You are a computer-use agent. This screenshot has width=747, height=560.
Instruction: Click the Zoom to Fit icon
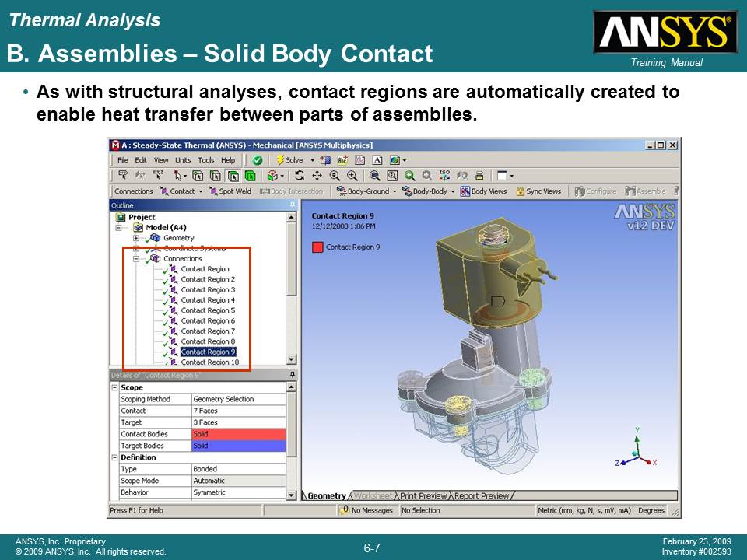click(375, 177)
